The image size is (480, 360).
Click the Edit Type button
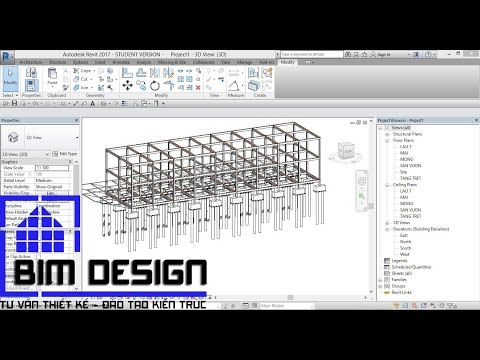pyautogui.click(x=65, y=154)
